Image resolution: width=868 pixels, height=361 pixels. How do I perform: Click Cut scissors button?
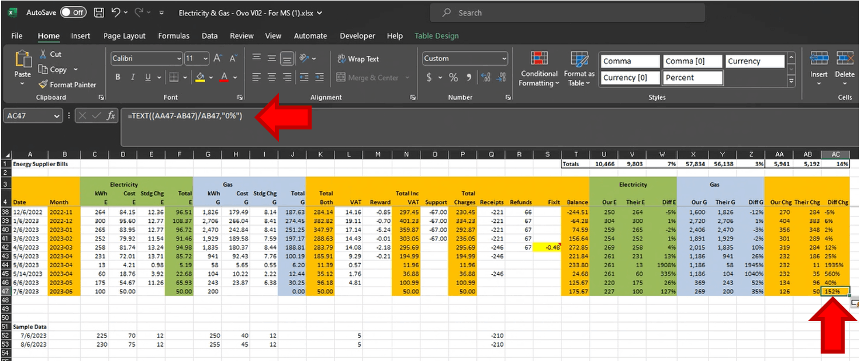click(50, 54)
